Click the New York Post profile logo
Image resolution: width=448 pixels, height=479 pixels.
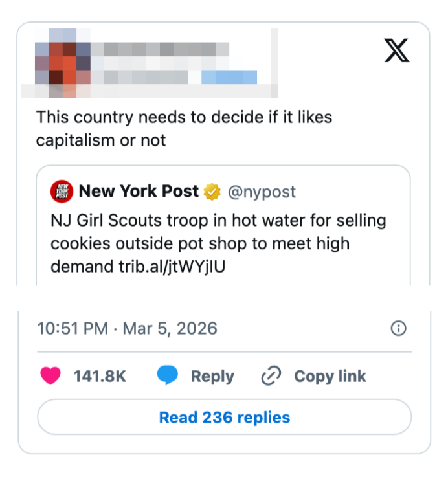click(62, 192)
